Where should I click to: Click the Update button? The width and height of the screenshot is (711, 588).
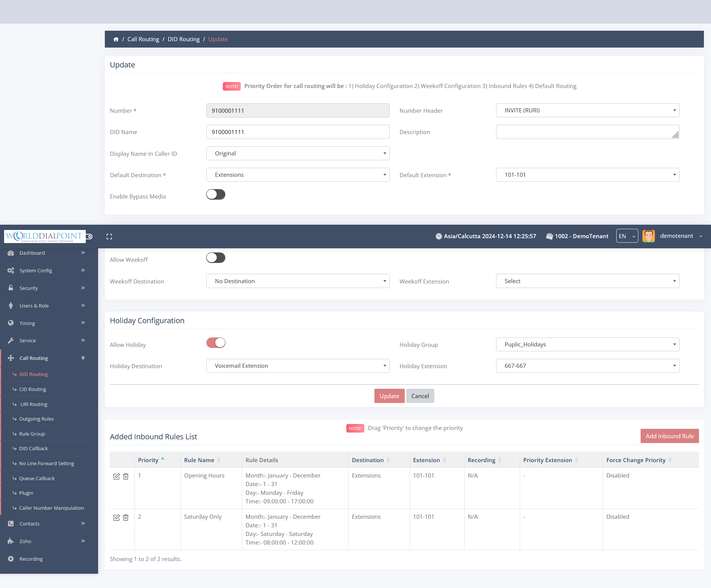[x=389, y=396]
